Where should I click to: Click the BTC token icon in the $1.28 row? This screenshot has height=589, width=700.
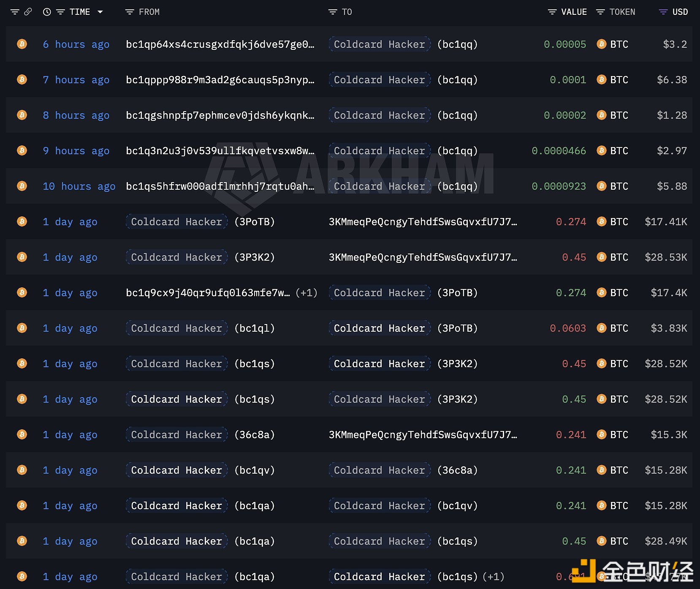(602, 115)
